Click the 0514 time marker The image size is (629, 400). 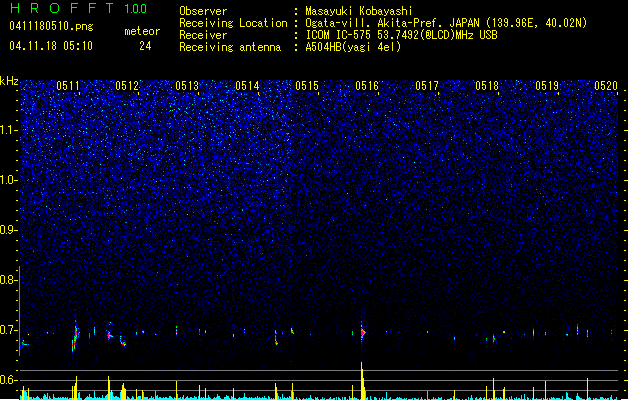click(247, 86)
